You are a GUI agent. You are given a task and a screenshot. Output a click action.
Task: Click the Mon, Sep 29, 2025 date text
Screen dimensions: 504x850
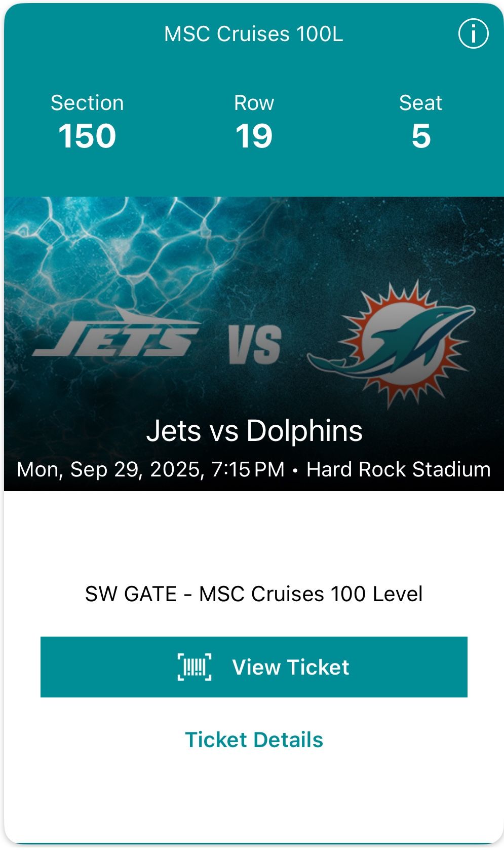[109, 469]
